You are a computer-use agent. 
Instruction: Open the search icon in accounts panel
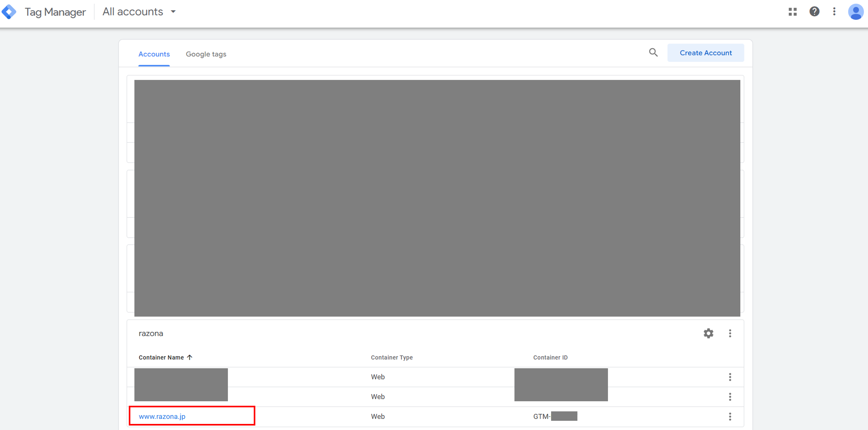click(654, 54)
